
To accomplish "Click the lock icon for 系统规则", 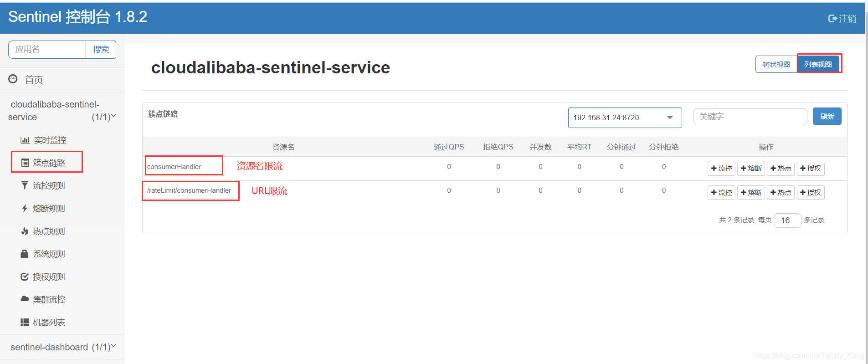I will 25,254.
